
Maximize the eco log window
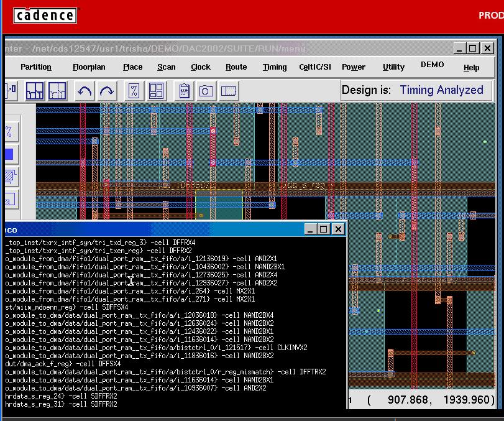(324, 229)
